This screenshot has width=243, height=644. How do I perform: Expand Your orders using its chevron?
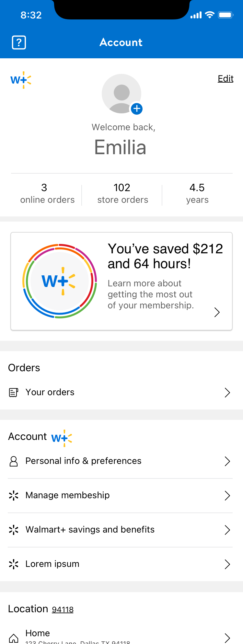tap(227, 393)
